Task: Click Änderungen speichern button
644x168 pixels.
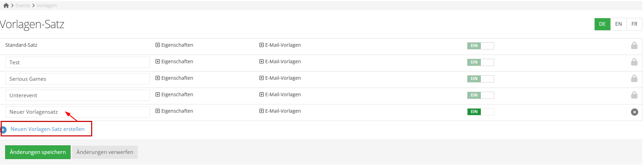Action: click(x=38, y=152)
